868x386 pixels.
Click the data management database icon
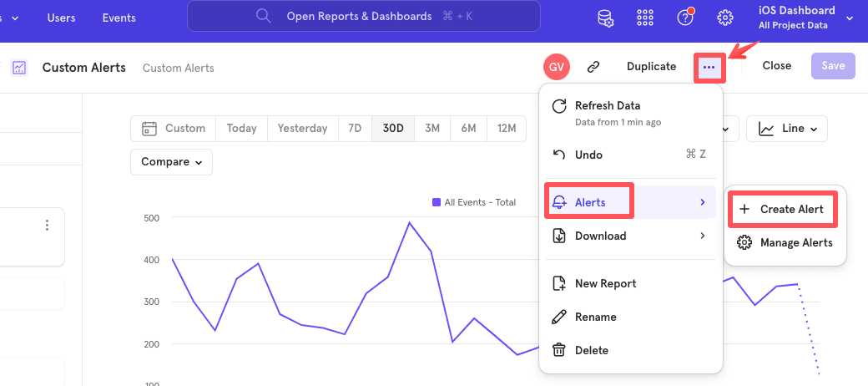pyautogui.click(x=605, y=18)
